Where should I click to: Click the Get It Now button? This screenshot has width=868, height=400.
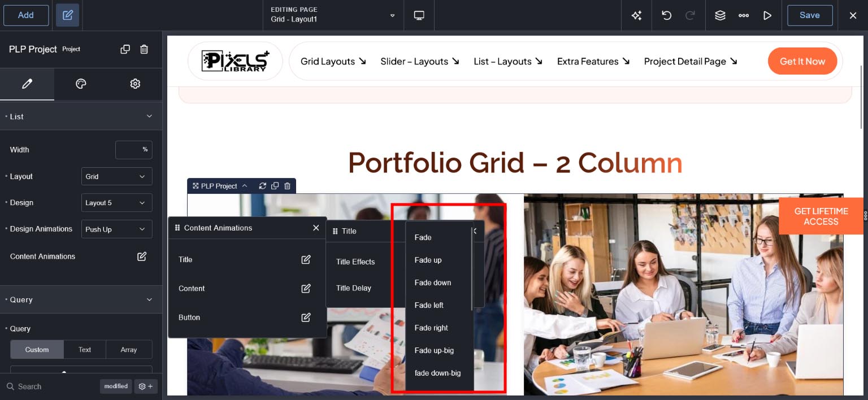[x=802, y=61]
